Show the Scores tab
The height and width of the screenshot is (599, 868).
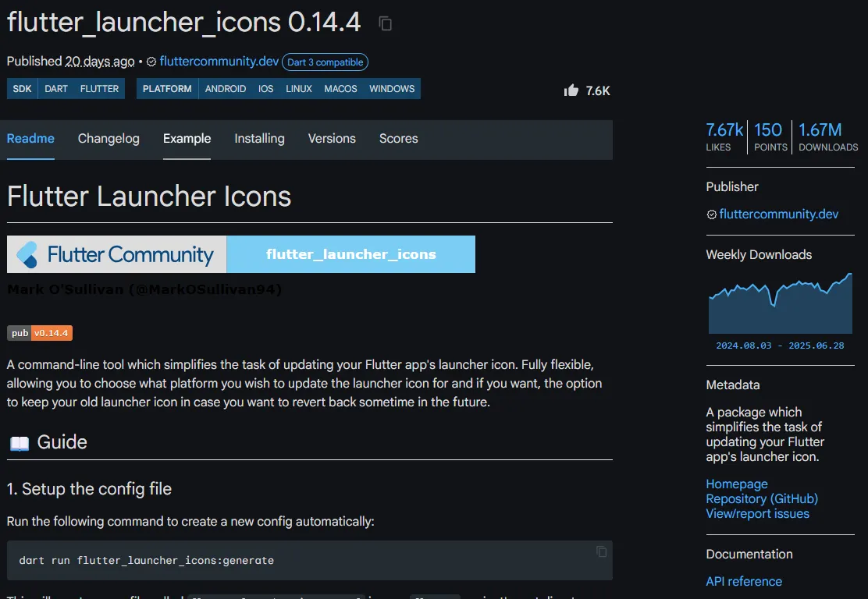pos(399,138)
